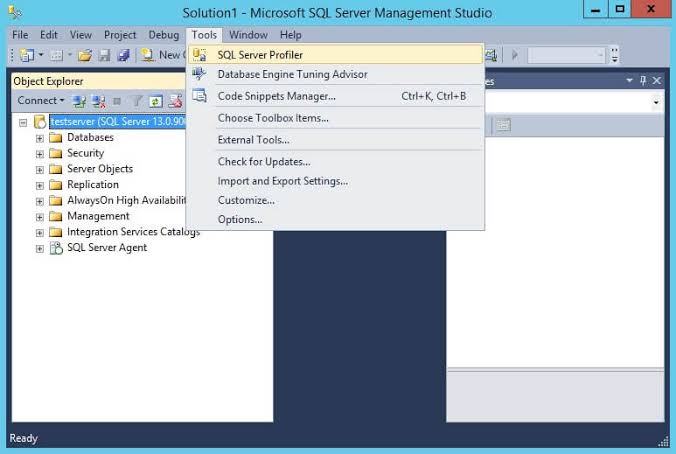676x454 pixels.
Task: Click the Save floppy disk icon
Action: pos(104,55)
